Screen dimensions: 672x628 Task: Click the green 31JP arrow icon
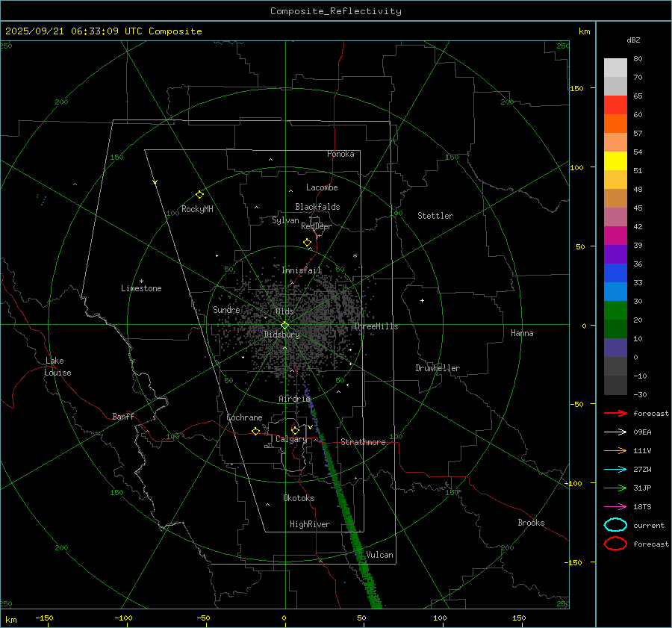[x=615, y=488]
